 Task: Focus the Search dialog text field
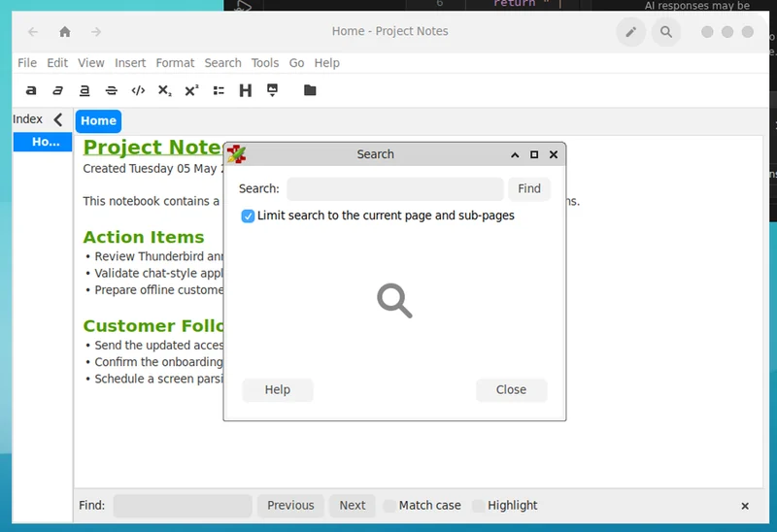[395, 188]
